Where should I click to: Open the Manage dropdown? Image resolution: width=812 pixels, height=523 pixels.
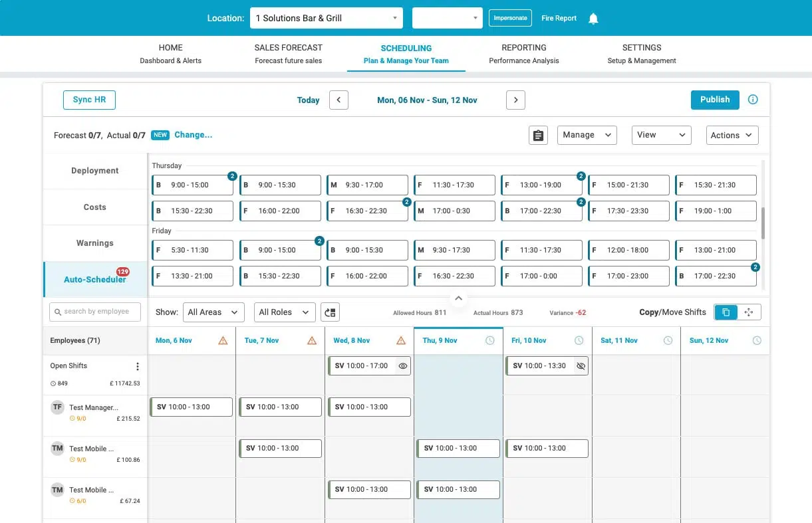coord(587,135)
